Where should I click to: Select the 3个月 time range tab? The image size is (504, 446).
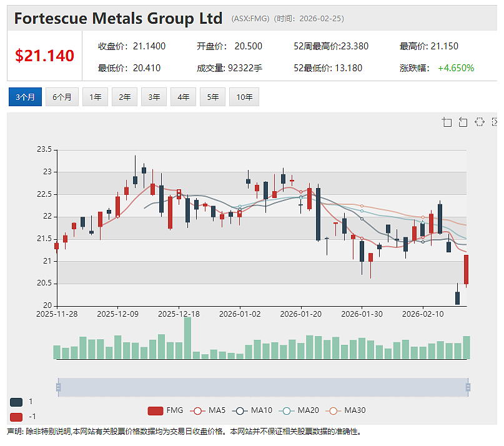point(25,97)
